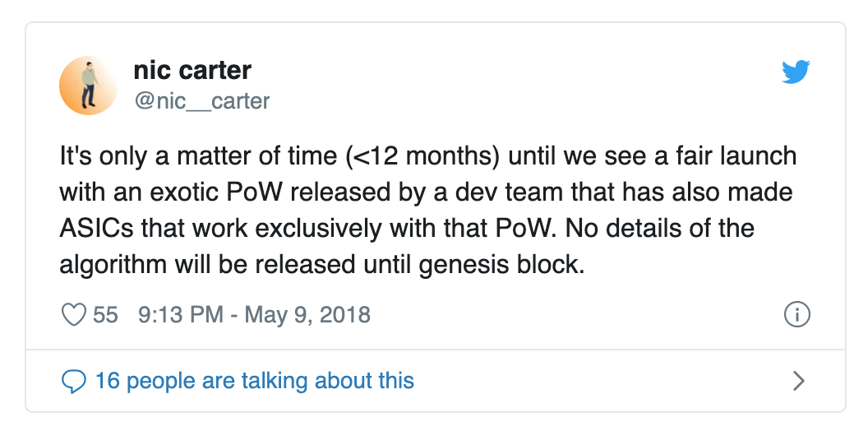Expand the conversation with the right chevron
This screenshot has height=431, width=868.
pyautogui.click(x=798, y=381)
